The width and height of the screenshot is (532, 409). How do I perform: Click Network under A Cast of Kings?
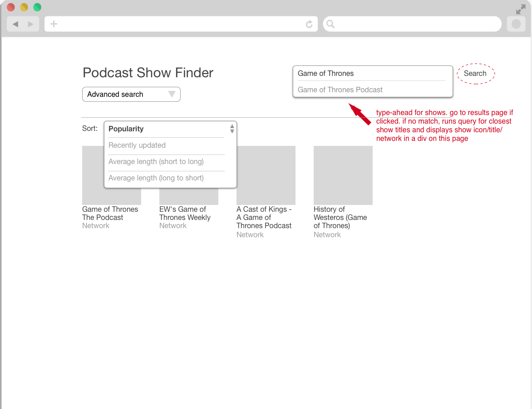250,235
